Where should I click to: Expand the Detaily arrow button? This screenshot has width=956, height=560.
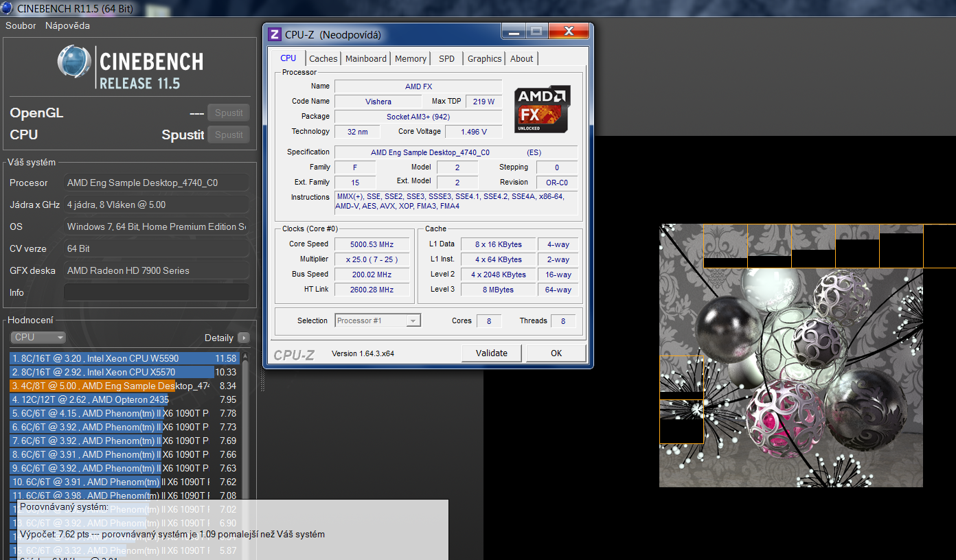(244, 338)
